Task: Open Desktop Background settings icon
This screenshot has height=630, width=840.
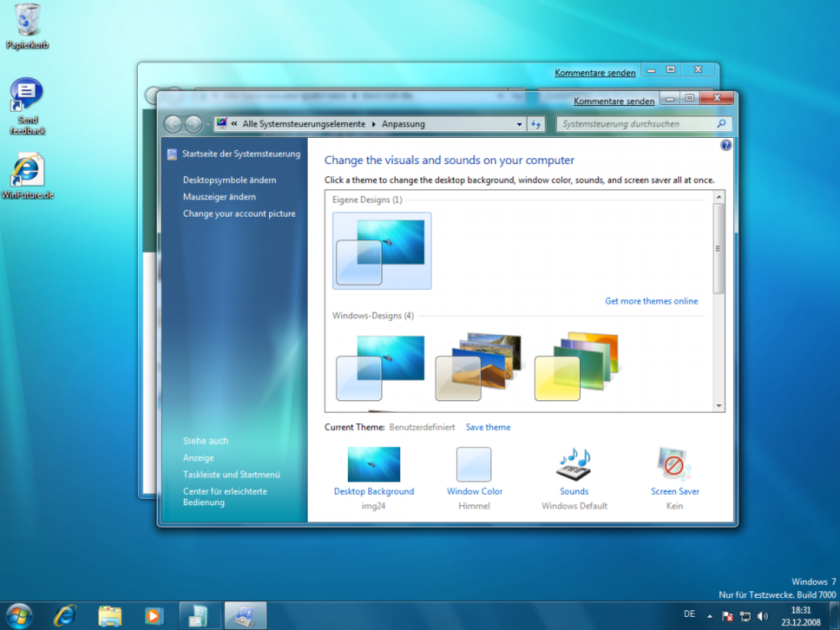Action: pos(374,465)
